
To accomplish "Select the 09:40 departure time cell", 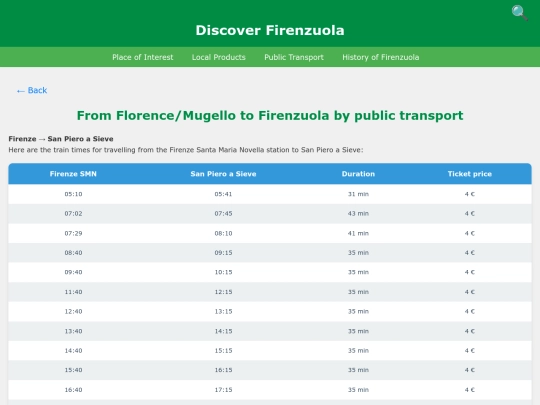I will 73,272.
